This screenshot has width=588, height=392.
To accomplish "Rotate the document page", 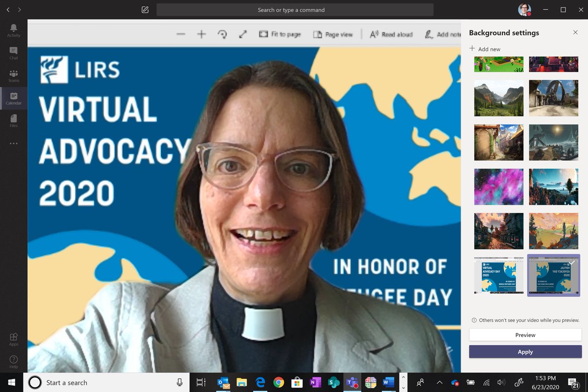I will [x=222, y=34].
